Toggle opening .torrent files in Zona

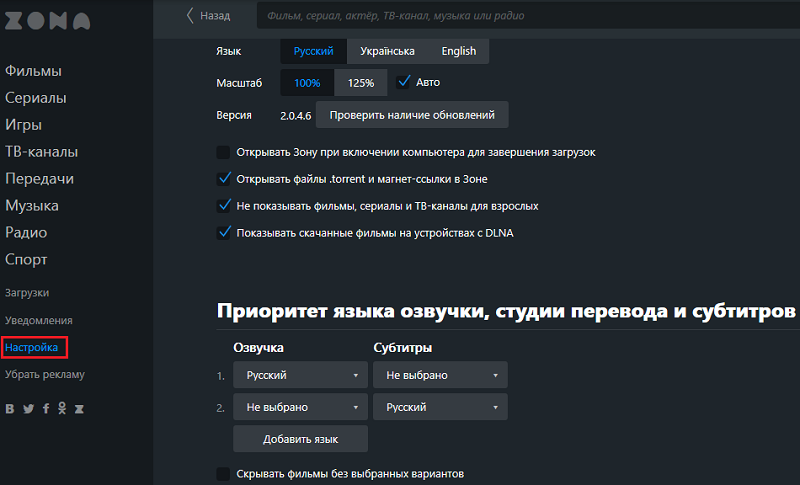223,179
